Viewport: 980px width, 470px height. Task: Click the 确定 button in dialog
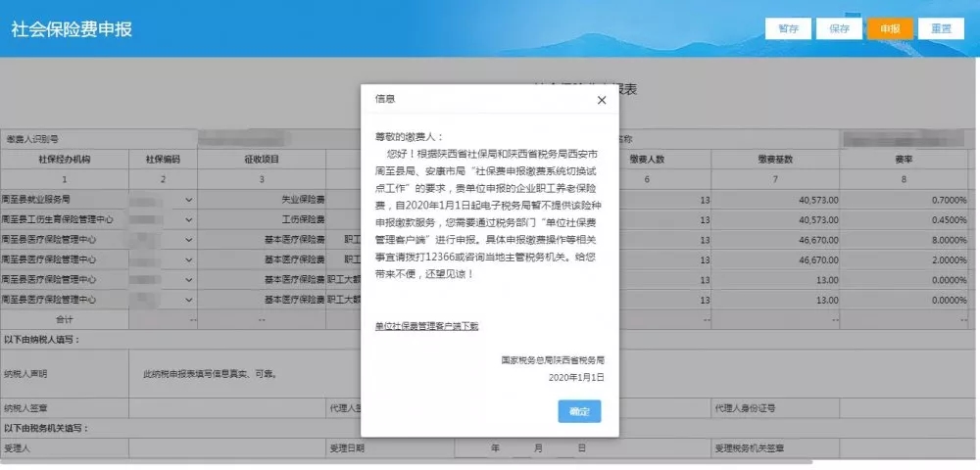point(579,411)
